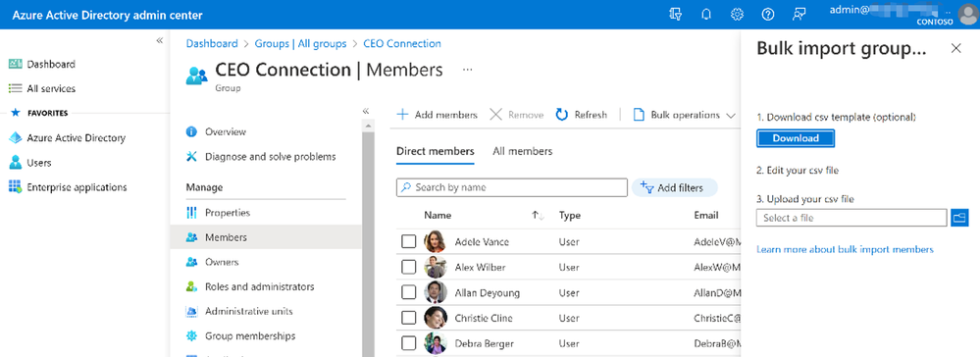Click the Azure Active Directory admin center title

click(x=108, y=15)
